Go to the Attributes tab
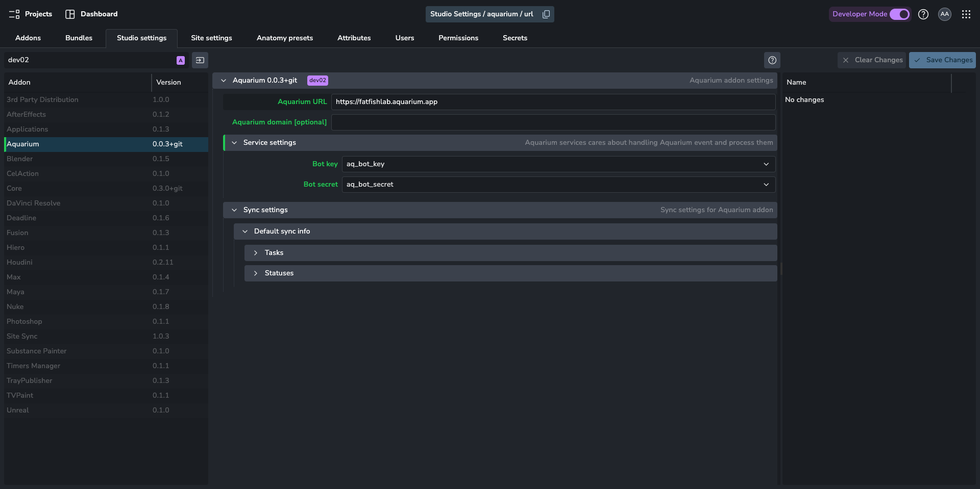 pos(354,38)
